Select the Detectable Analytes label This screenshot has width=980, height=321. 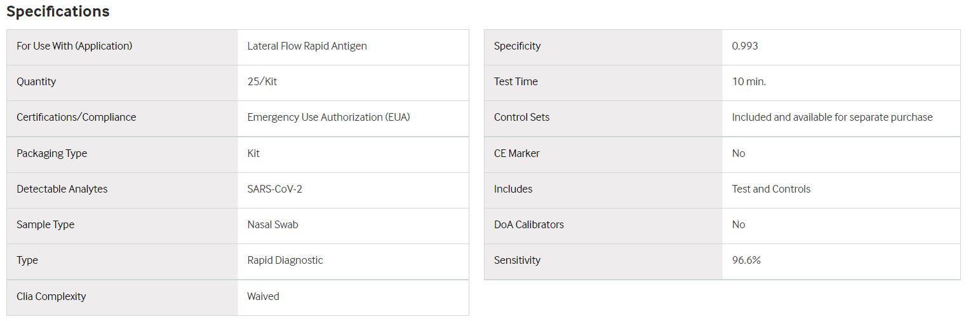coord(62,189)
